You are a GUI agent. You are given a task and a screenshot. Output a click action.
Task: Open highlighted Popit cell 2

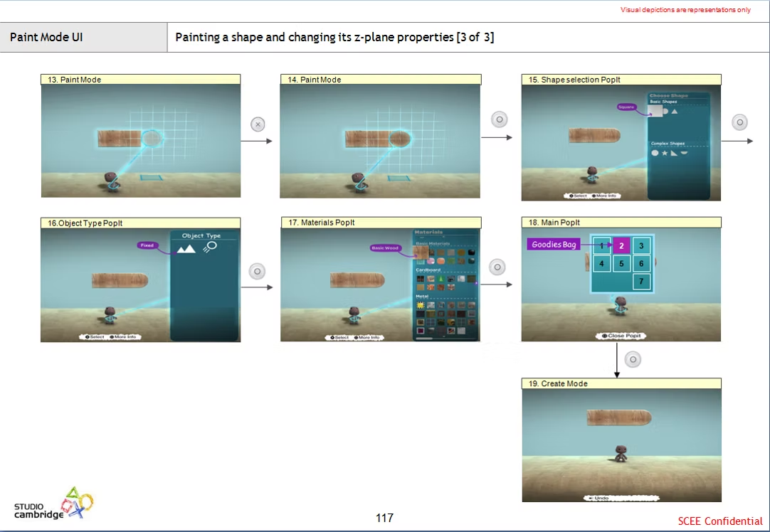pyautogui.click(x=621, y=246)
